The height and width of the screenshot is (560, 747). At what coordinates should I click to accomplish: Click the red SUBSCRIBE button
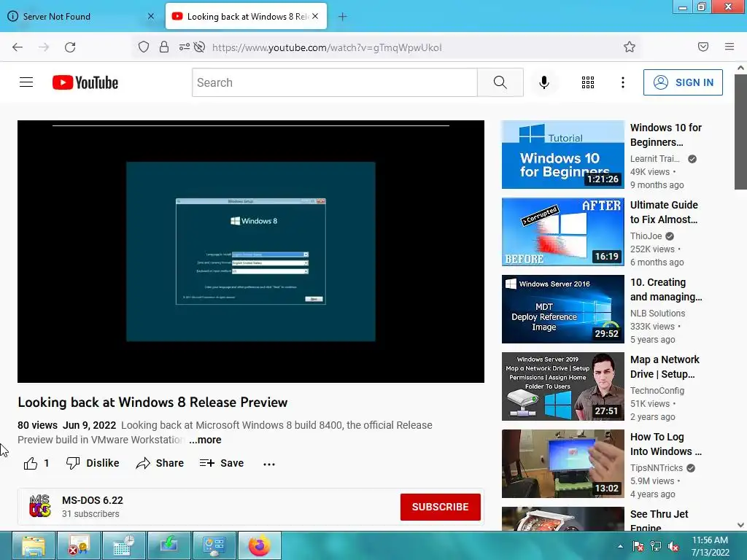(x=440, y=507)
